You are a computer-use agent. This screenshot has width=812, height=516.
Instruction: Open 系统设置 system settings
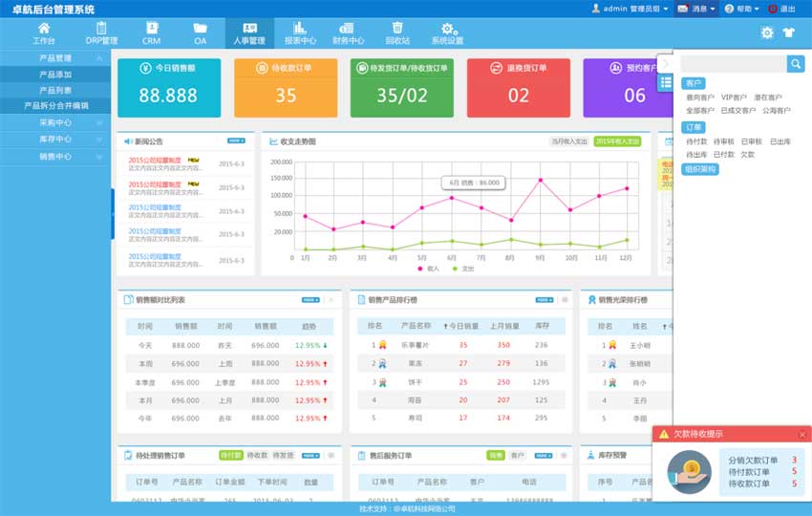pos(447,33)
